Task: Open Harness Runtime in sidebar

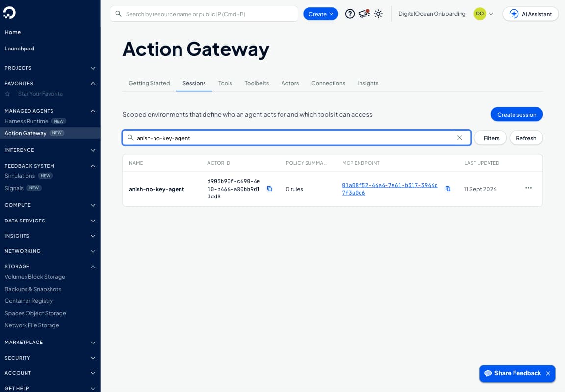Action: [26, 122]
